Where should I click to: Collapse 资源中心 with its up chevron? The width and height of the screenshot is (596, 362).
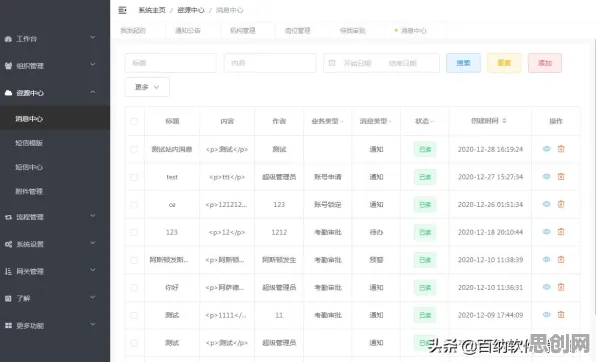point(92,92)
